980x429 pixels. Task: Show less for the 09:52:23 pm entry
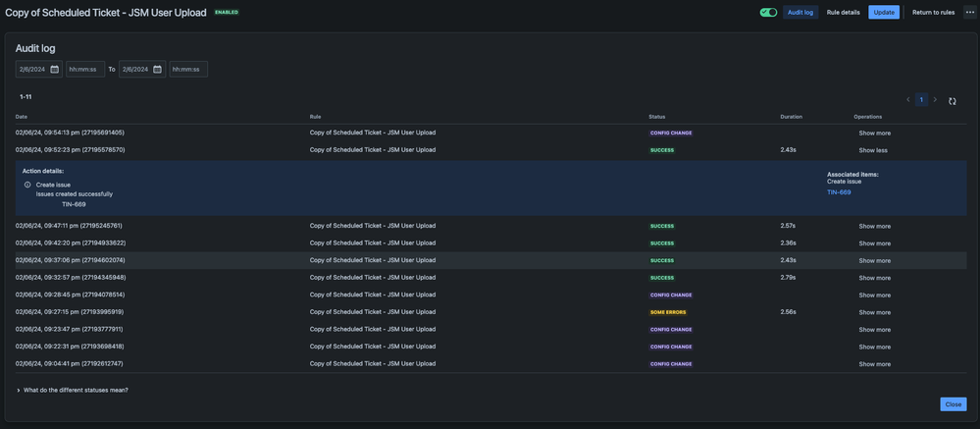coord(873,150)
